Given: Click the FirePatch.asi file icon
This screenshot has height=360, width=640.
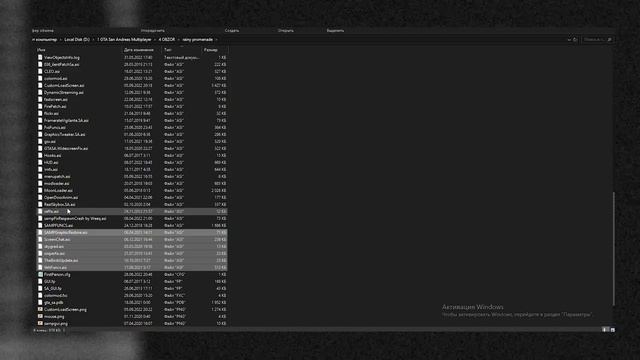Looking at the screenshot, I should coord(40,107).
